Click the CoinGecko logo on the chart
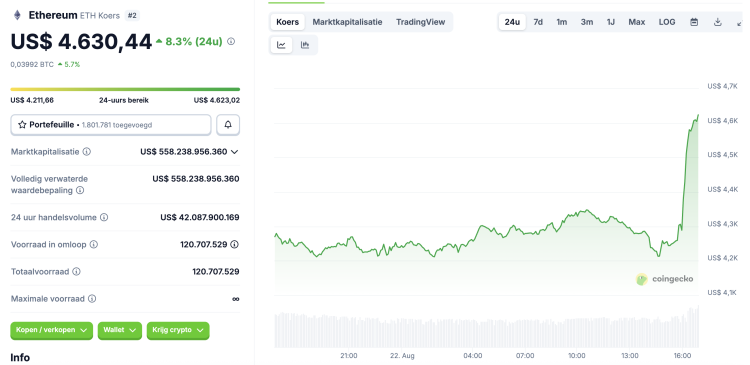This screenshot has width=750, height=365. [x=664, y=279]
